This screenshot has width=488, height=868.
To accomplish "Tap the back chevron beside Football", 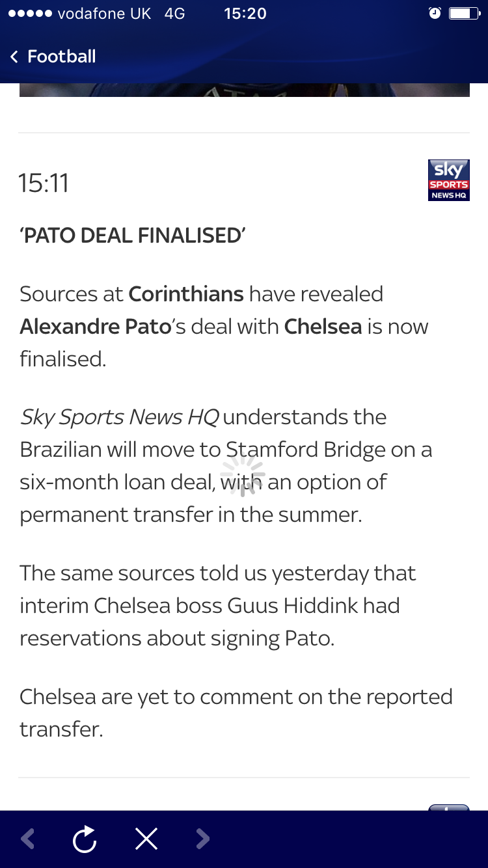I will click(14, 57).
